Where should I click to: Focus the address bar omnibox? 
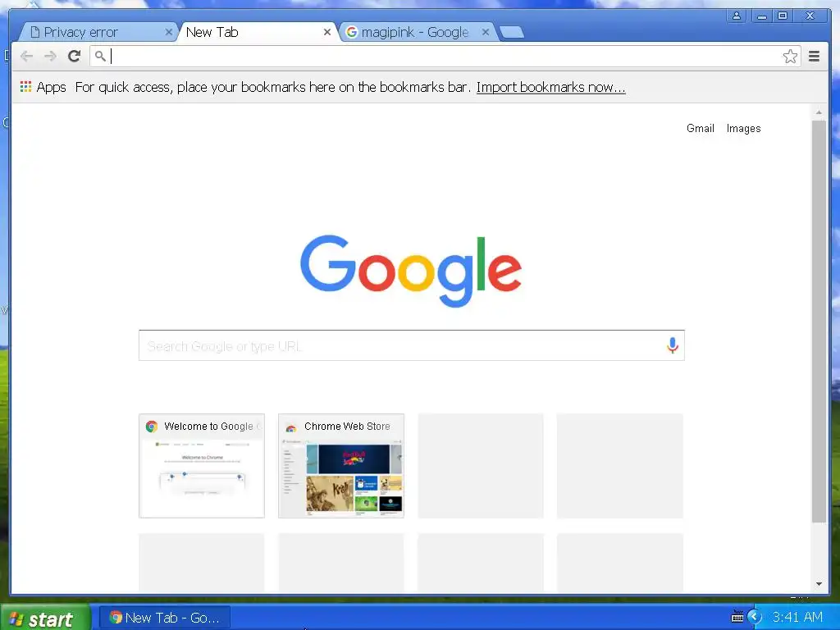[445, 57]
